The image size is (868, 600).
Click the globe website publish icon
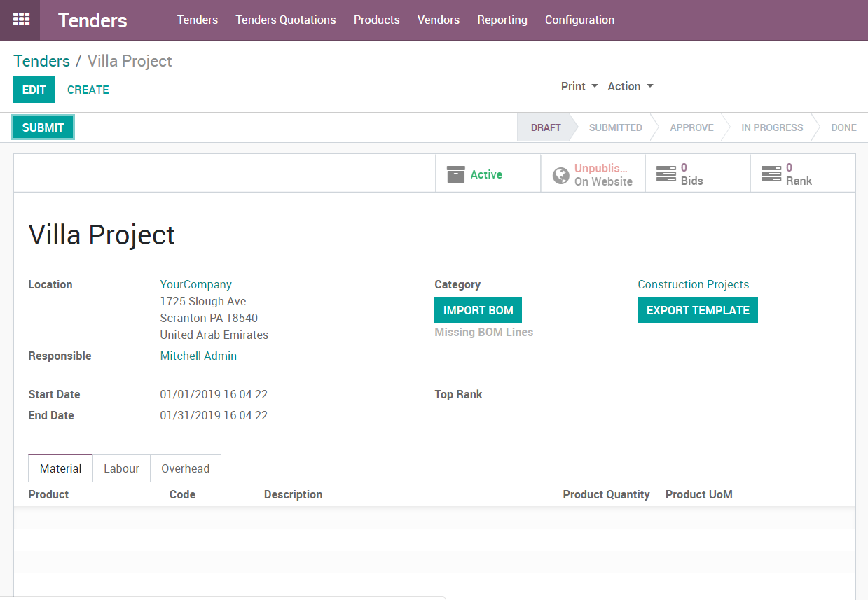point(560,175)
